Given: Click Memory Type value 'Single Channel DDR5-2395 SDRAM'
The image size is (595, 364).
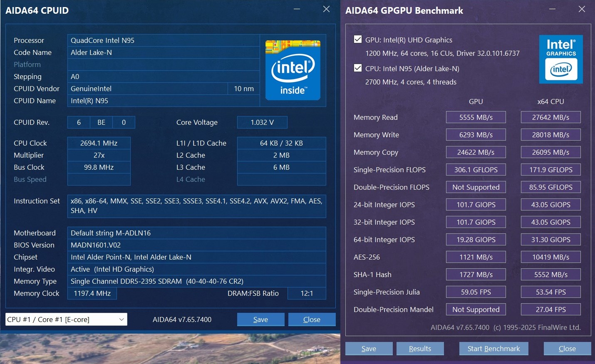Looking at the screenshot, I should 197,281.
